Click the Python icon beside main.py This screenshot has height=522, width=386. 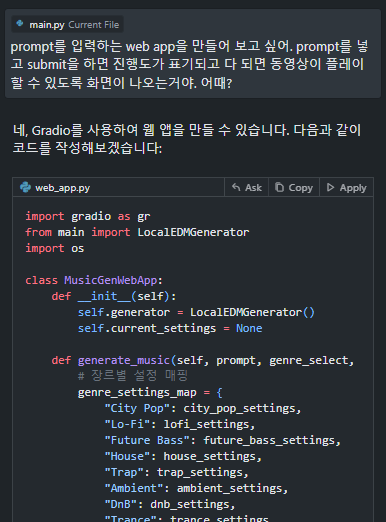pos(20,24)
